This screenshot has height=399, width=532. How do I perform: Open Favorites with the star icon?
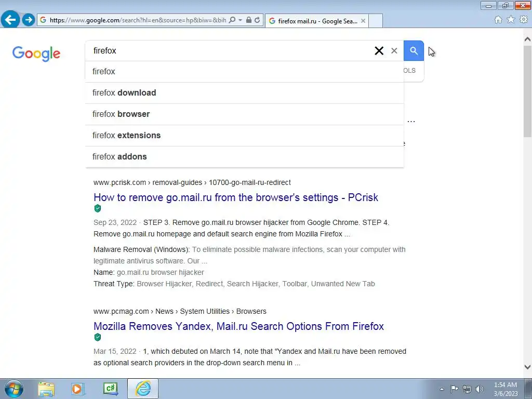(511, 20)
